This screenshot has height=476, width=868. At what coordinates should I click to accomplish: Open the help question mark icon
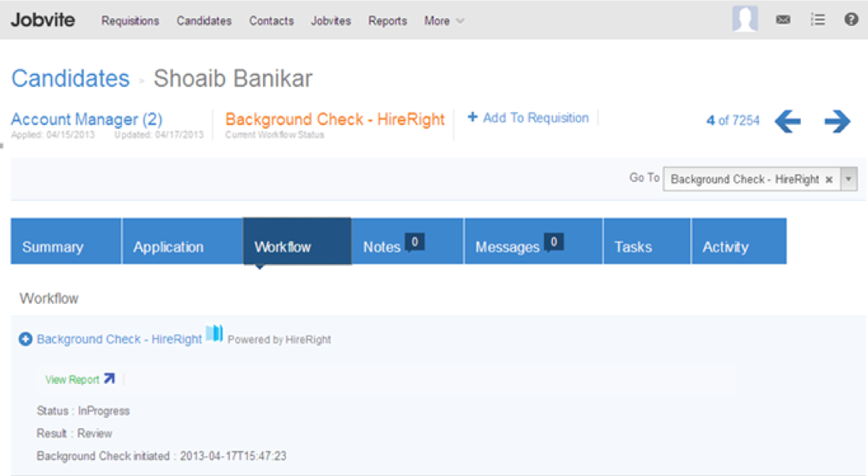pos(850,19)
